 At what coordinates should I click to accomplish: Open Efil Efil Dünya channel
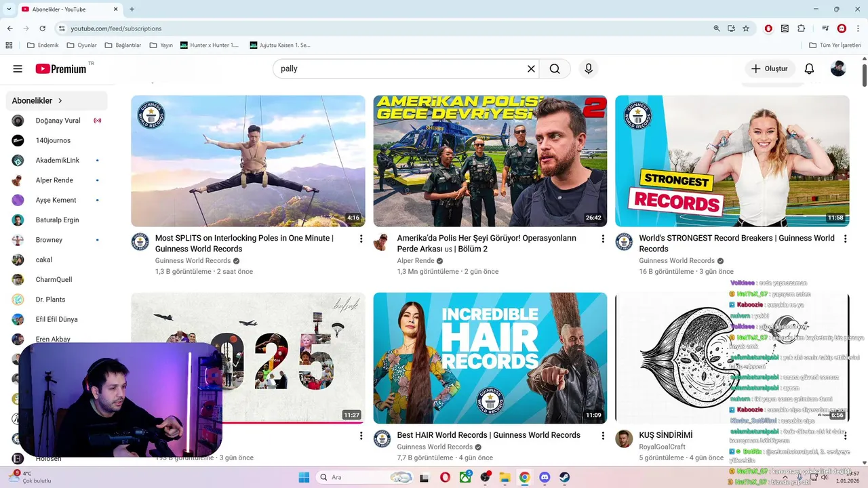point(56,319)
